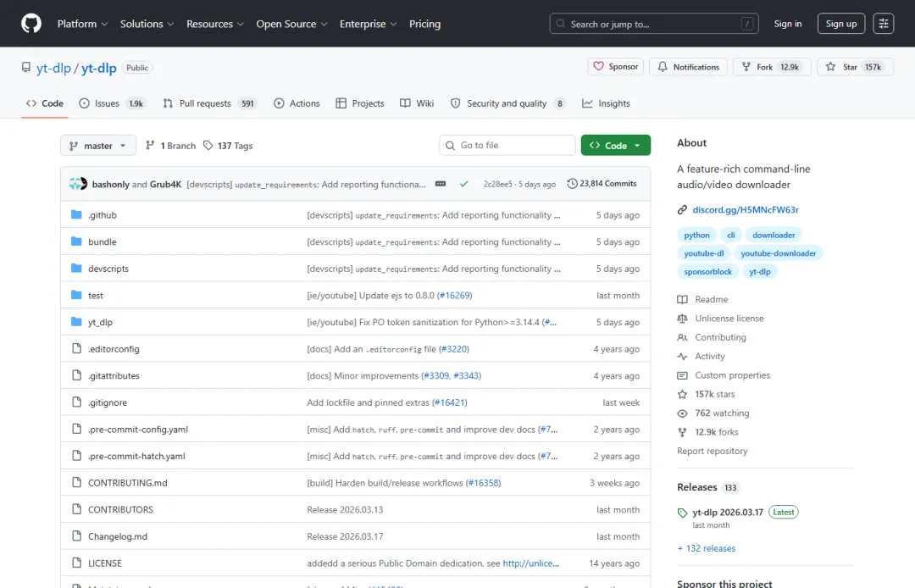Expand commit message details ellipsis icon
This screenshot has height=588, width=915.
tap(441, 184)
